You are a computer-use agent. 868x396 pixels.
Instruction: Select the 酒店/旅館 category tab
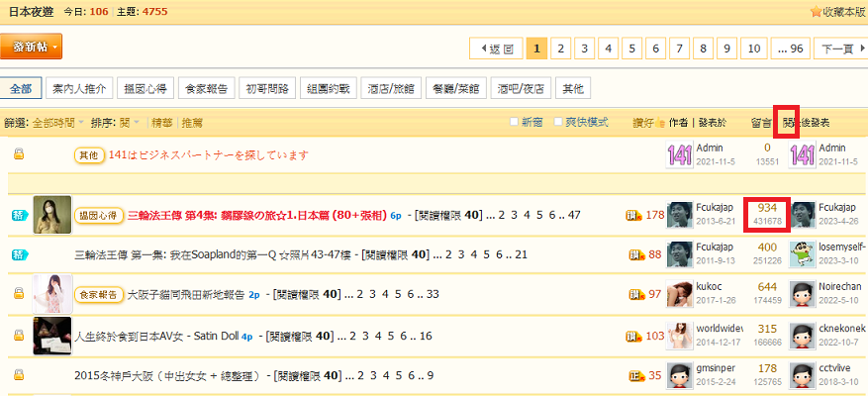[x=390, y=88]
